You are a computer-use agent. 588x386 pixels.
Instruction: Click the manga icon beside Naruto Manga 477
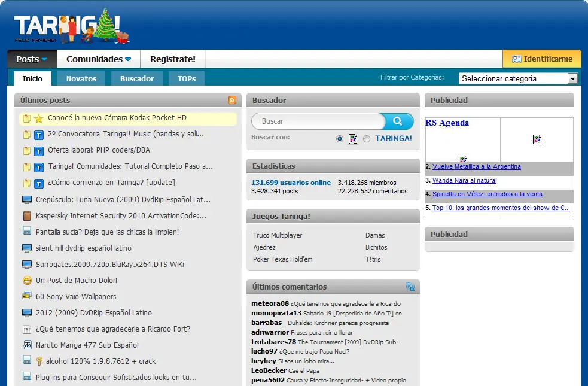27,344
